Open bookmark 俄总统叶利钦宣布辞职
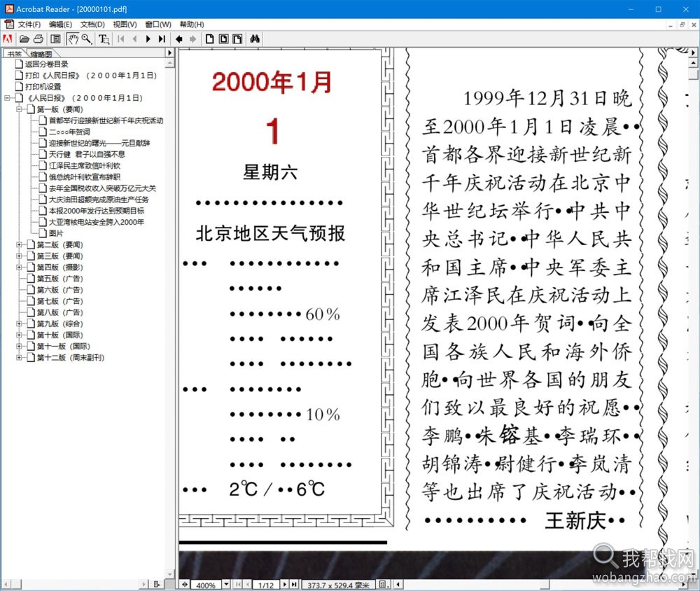Image resolution: width=700 pixels, height=591 pixels. pos(85,177)
